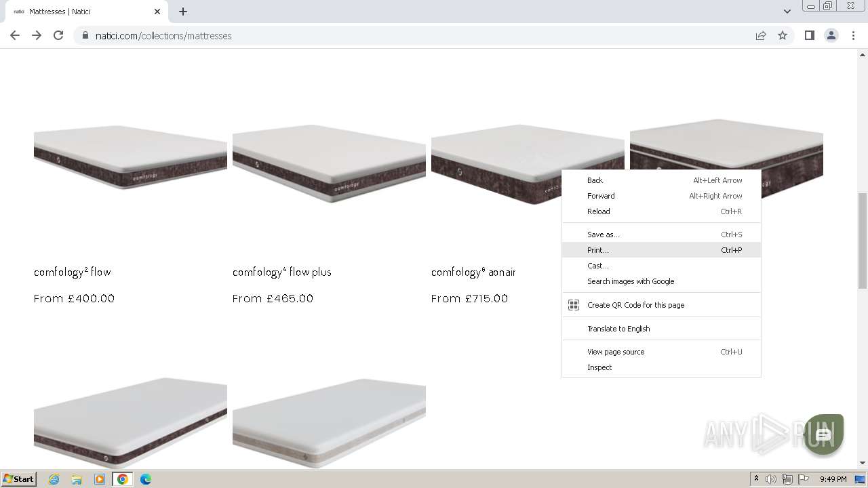Select Translate to English
The width and height of the screenshot is (868, 488).
(661, 329)
